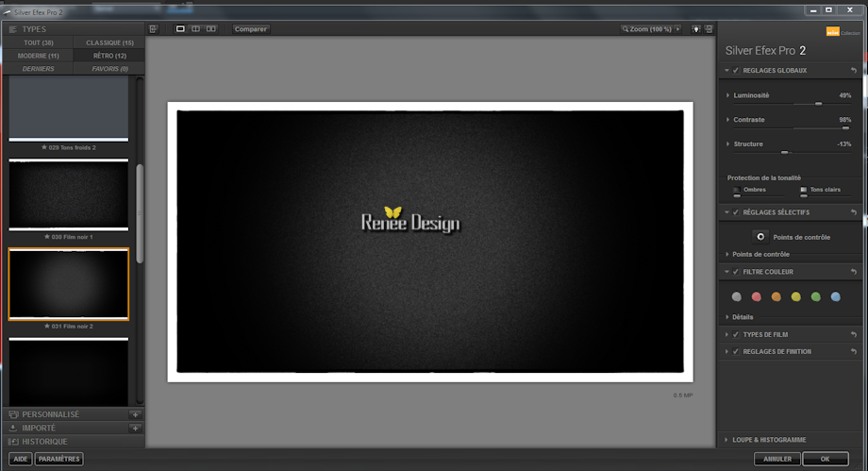The width and height of the screenshot is (868, 471).
Task: Open Aide button
Action: (x=21, y=459)
